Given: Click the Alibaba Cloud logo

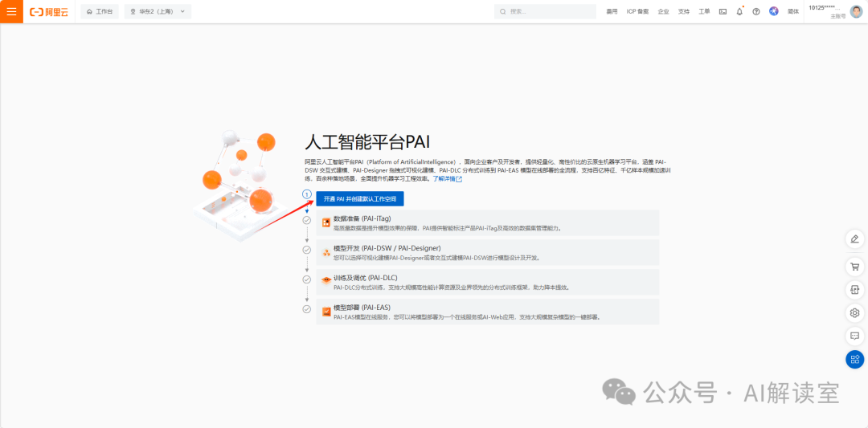Looking at the screenshot, I should pyautogui.click(x=49, y=11).
